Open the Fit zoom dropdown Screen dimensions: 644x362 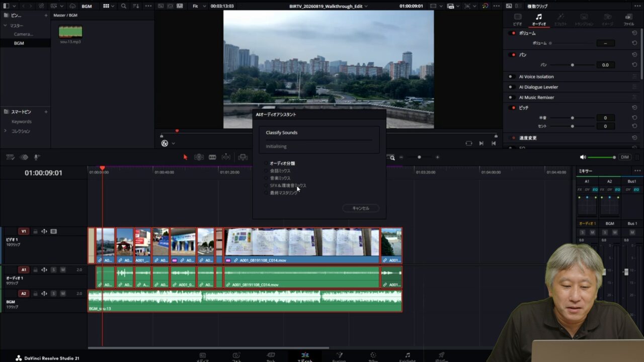tap(199, 6)
